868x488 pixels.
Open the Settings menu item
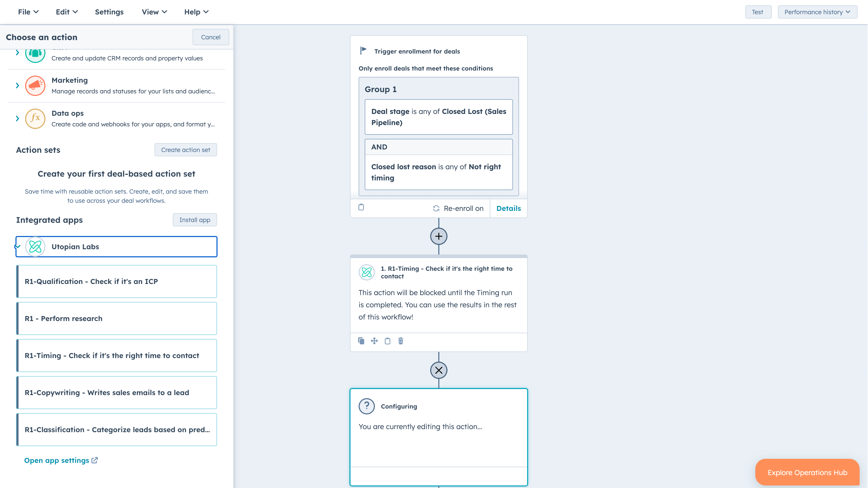pos(109,12)
